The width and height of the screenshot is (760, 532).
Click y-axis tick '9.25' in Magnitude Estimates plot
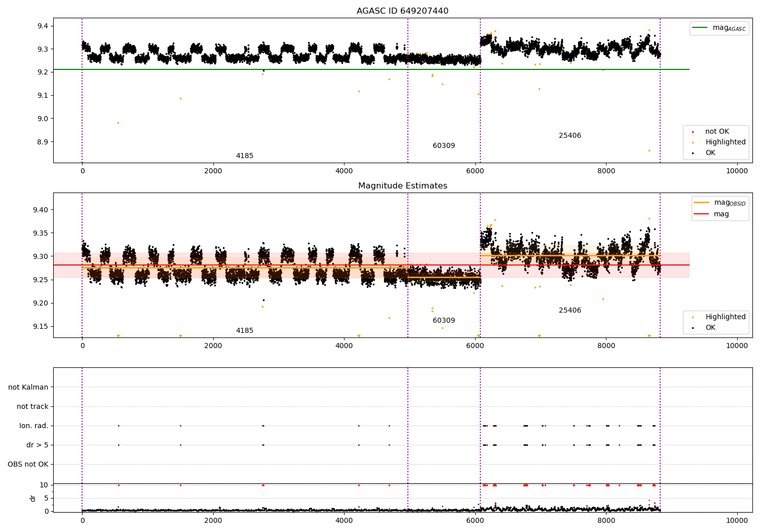(x=42, y=280)
